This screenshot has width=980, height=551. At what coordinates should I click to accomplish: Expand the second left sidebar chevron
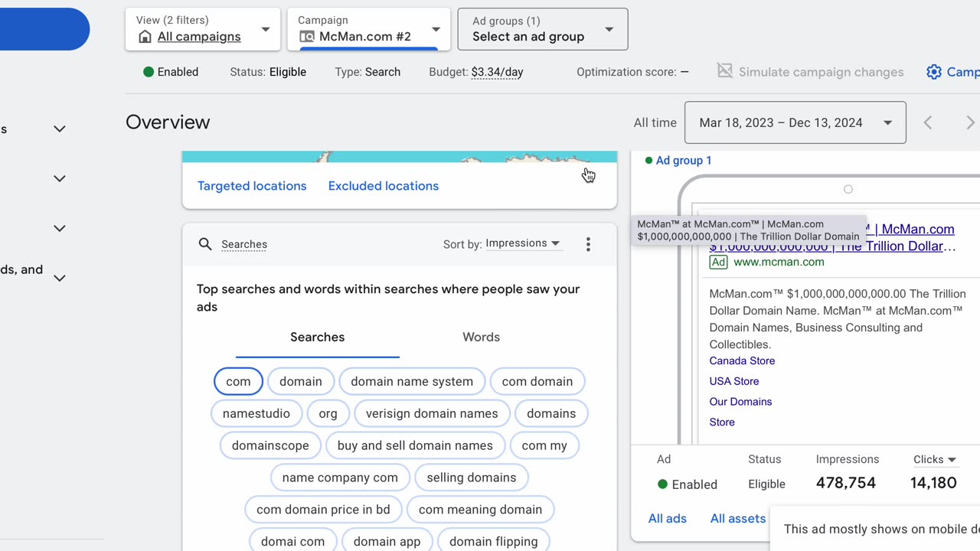tap(59, 178)
